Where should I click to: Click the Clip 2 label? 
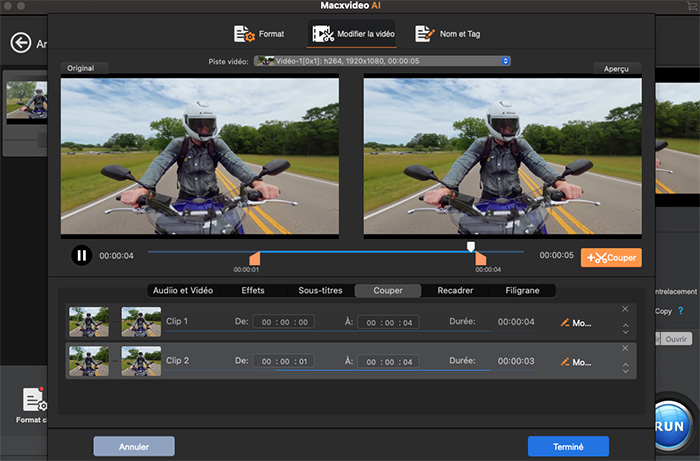click(x=177, y=360)
